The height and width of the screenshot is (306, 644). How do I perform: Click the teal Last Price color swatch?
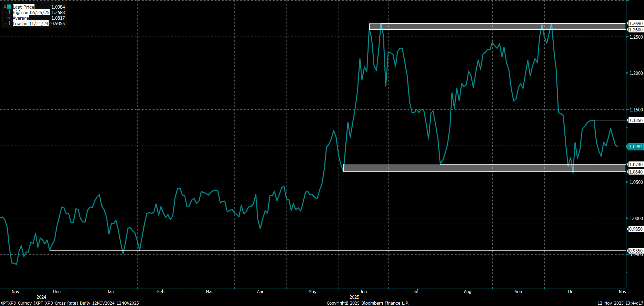point(9,7)
